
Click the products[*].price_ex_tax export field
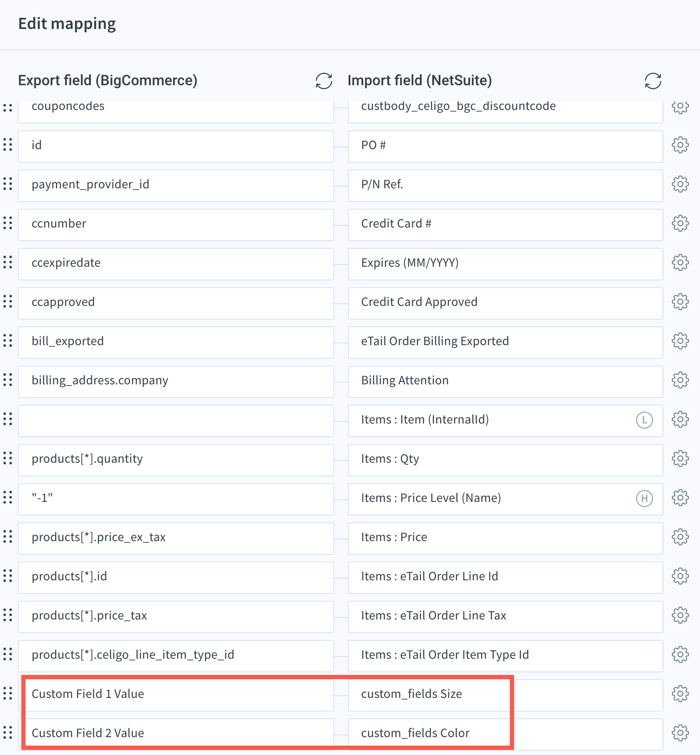pos(176,539)
